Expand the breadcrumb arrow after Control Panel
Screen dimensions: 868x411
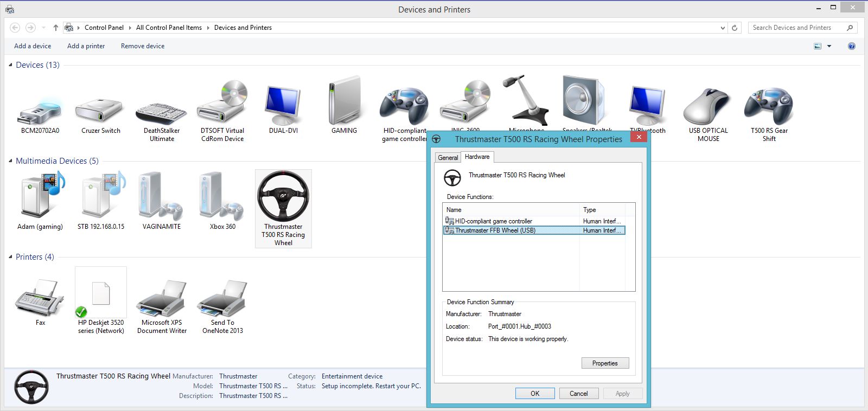[x=130, y=28]
